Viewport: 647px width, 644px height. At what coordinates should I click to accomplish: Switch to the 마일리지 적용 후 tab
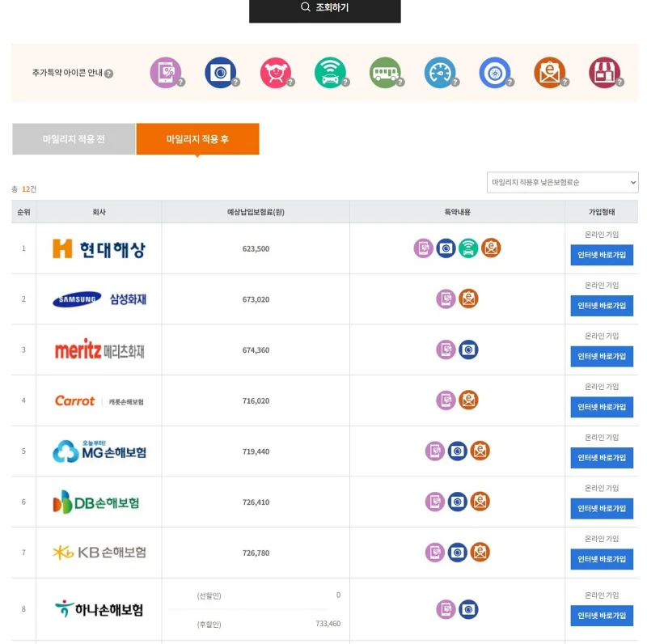197,138
